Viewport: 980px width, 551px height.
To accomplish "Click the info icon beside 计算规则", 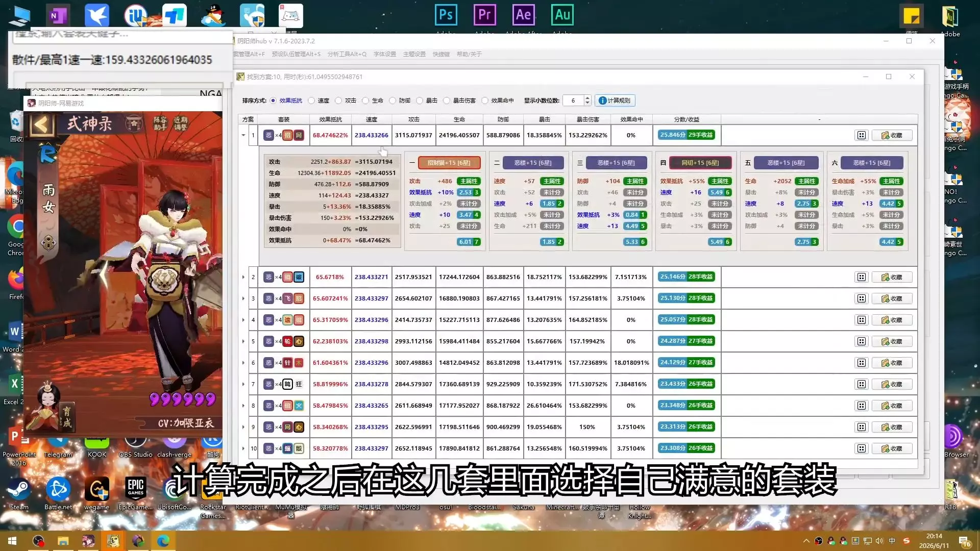I will click(602, 101).
